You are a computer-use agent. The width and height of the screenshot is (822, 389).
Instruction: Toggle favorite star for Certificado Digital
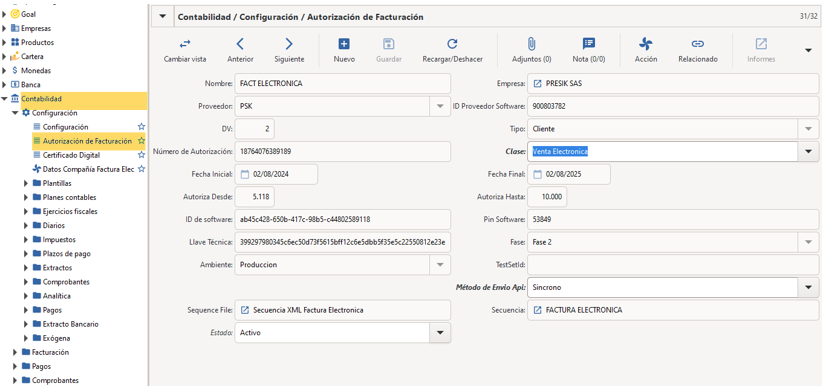coord(140,155)
